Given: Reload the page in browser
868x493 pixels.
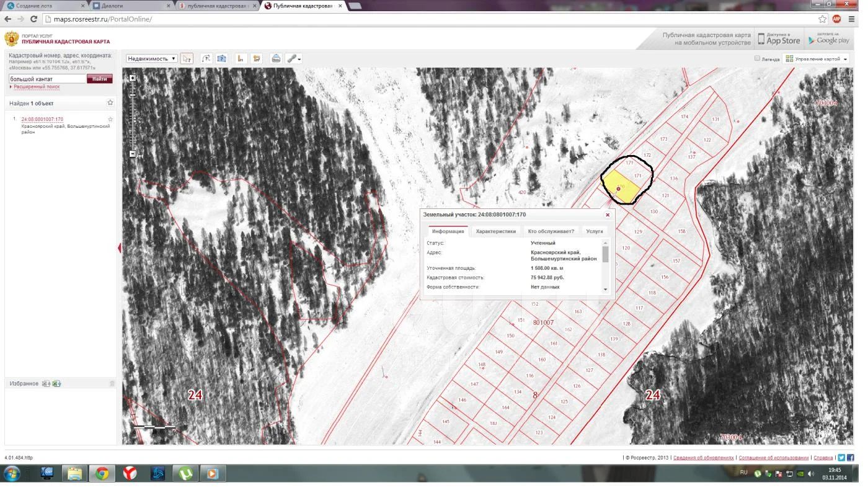Looking at the screenshot, I should point(35,19).
